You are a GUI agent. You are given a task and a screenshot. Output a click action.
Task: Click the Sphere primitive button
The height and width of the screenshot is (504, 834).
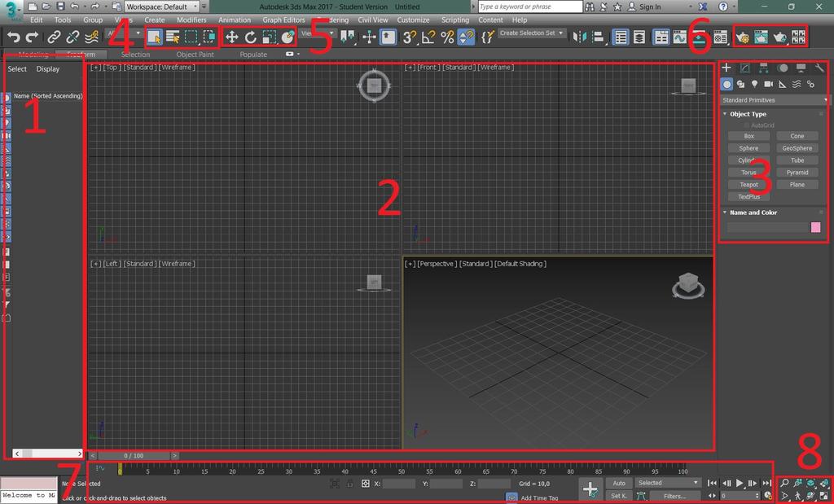coord(749,148)
